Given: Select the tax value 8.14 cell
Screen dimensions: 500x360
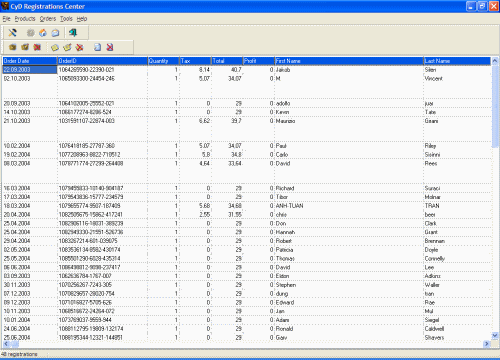Looking at the screenshot, I should [195, 70].
